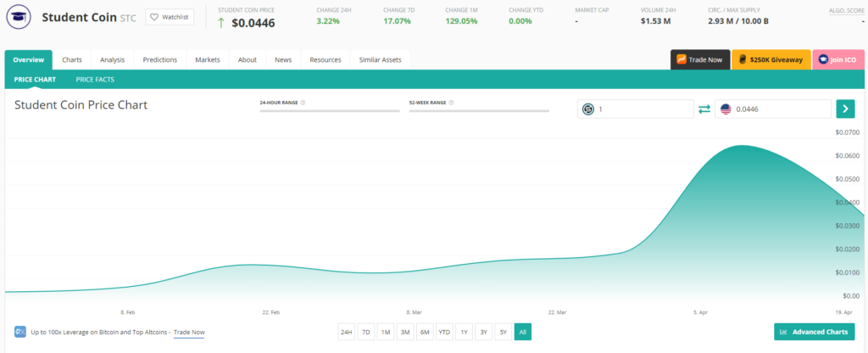The image size is (868, 353).
Task: Switch to the Price Facts sub-tab
Action: point(95,79)
